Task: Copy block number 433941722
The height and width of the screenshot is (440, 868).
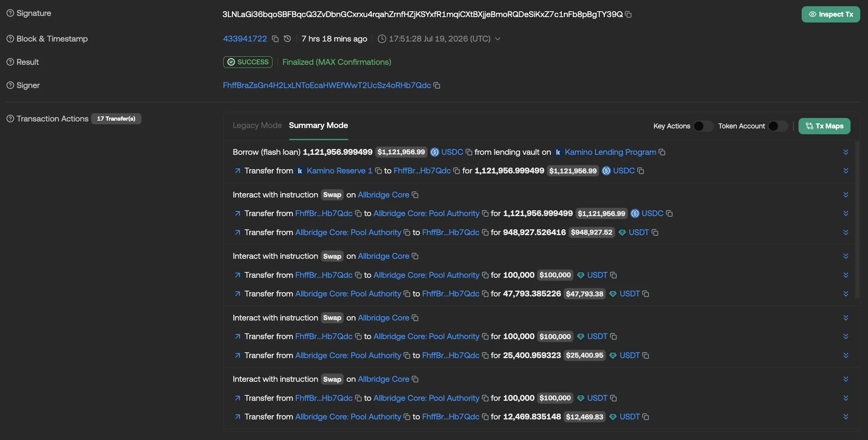Action: coord(275,39)
